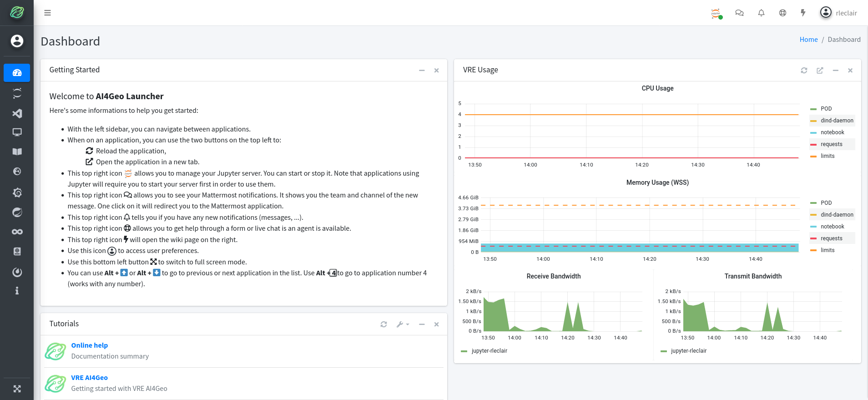Switch to full screen mode bottom-left button

(x=17, y=389)
